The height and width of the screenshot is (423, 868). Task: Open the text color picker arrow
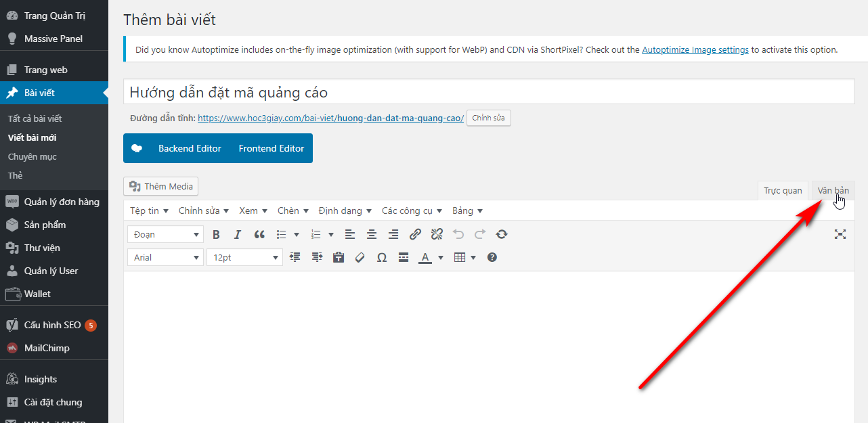point(441,258)
